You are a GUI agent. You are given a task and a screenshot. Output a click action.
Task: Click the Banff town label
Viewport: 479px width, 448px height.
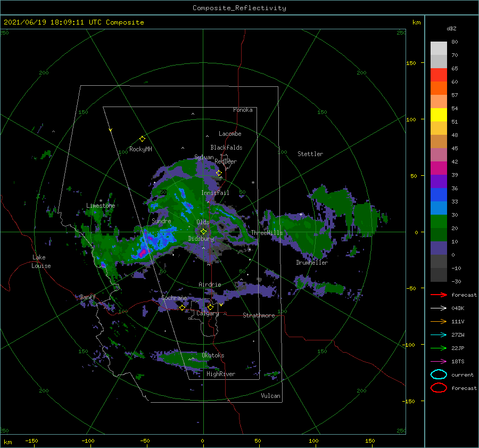(x=88, y=297)
